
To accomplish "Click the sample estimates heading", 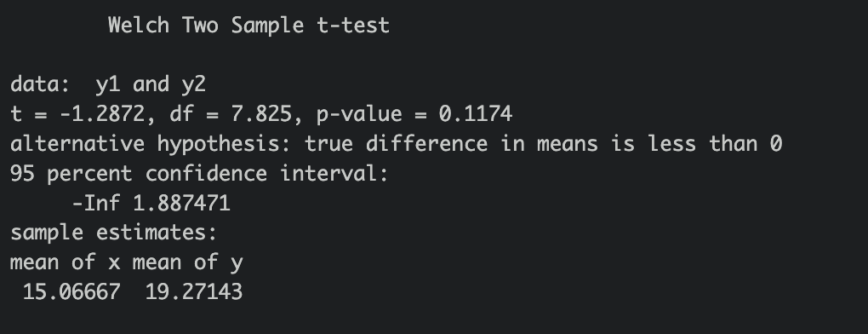I will click(113, 233).
